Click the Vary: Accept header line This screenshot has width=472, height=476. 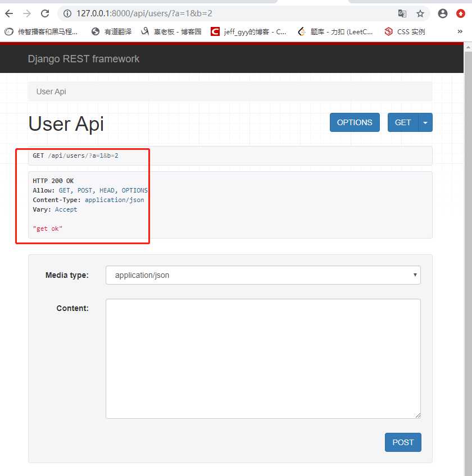tap(55, 209)
